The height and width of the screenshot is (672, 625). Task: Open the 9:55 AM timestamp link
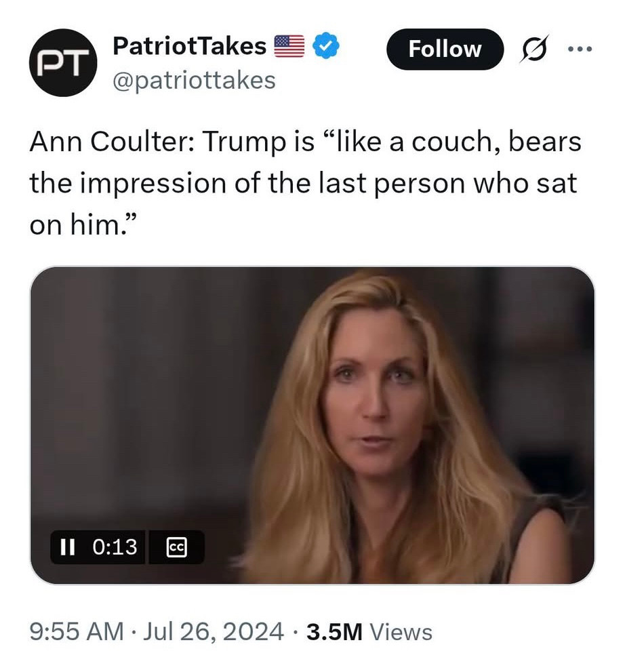77,632
